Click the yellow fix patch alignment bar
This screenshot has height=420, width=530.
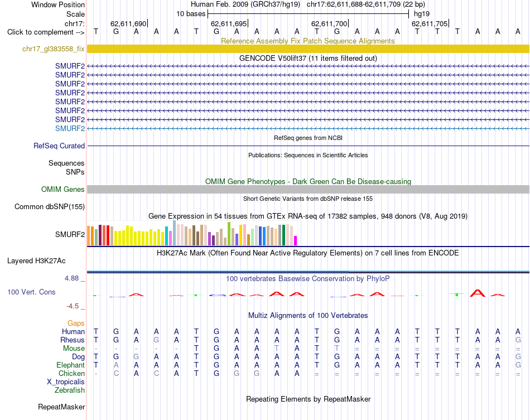[308, 49]
